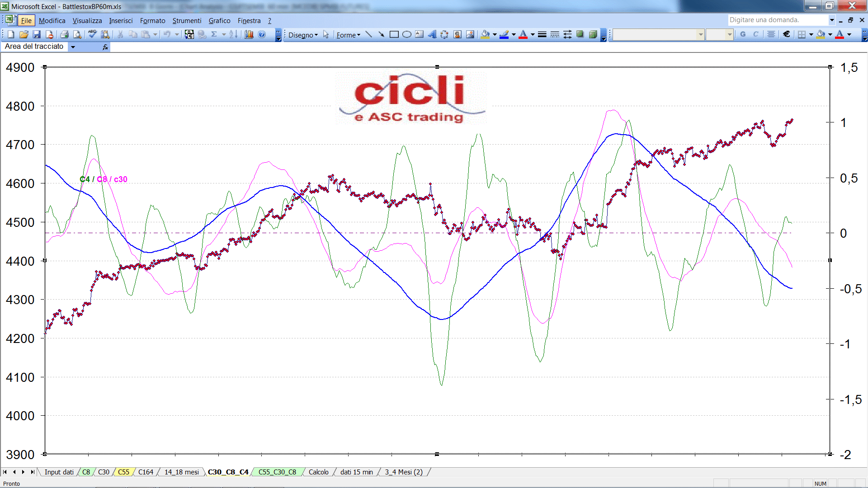This screenshot has height=488, width=868.
Task: Open the Forme shapes dropdown
Action: 348,35
